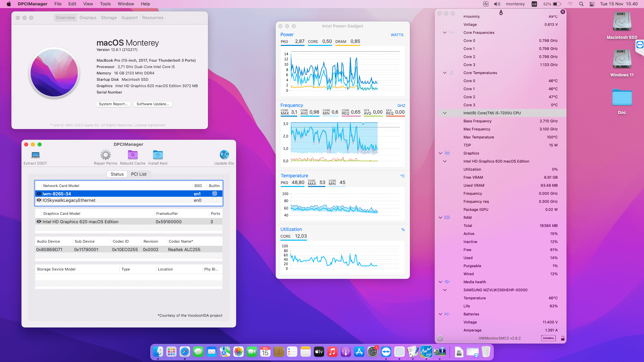Click the Frequency graph in Intel Power Gadget
The image size is (644, 362).
[x=342, y=142]
